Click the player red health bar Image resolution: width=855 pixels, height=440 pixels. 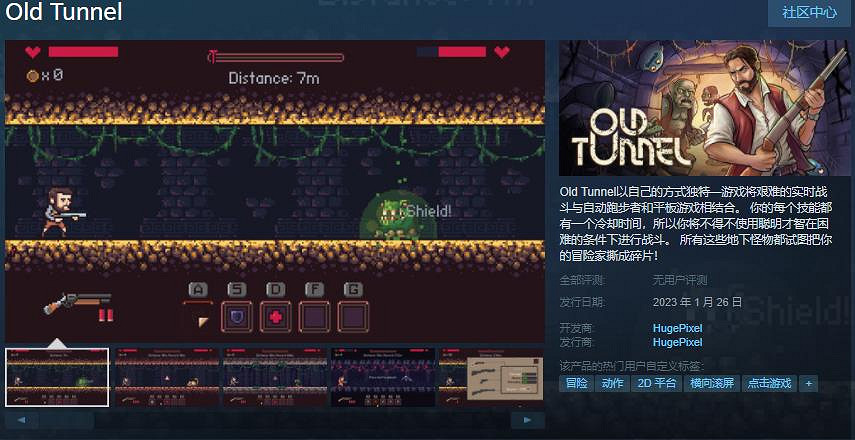click(83, 52)
